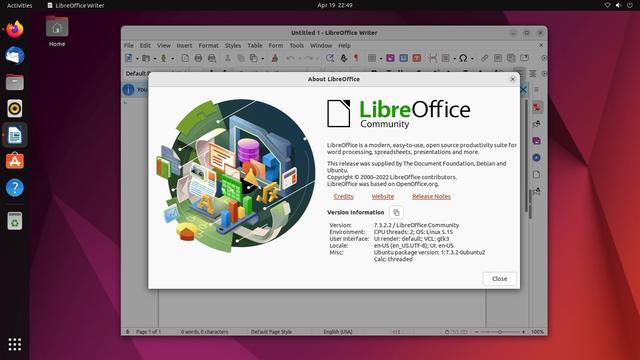Image resolution: width=640 pixels, height=360 pixels.
Task: Open the paragraph style Default combo box
Action: pyautogui.click(x=136, y=73)
